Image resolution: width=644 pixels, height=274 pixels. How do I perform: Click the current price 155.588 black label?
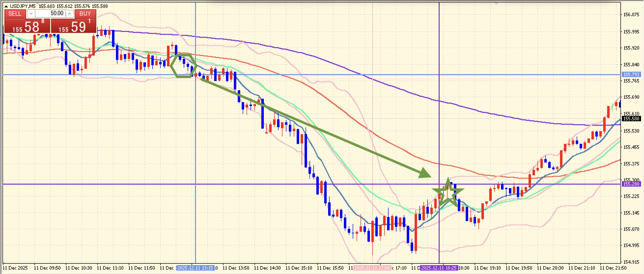click(x=631, y=119)
